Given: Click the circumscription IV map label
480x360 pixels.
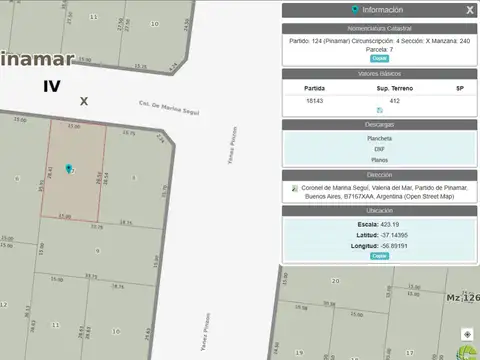Looking at the screenshot, I should [x=52, y=86].
